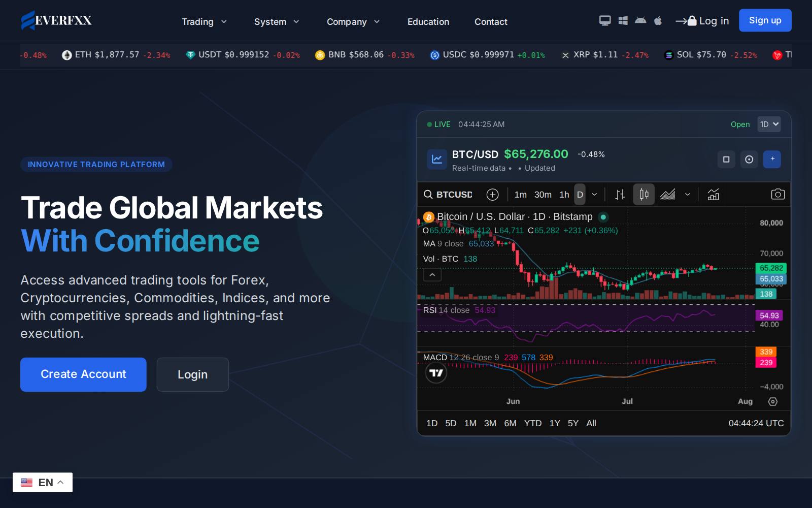Image resolution: width=812 pixels, height=508 pixels.
Task: Click the circular target icon button
Action: pyautogui.click(x=749, y=159)
